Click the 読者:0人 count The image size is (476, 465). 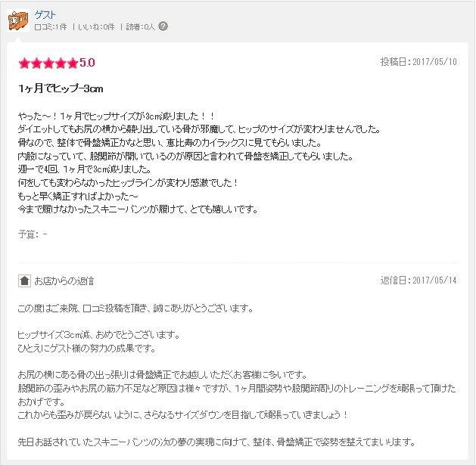(141, 27)
